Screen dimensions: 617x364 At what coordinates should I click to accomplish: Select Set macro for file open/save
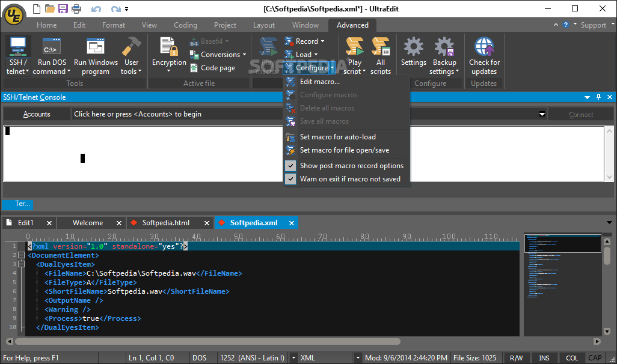point(346,150)
